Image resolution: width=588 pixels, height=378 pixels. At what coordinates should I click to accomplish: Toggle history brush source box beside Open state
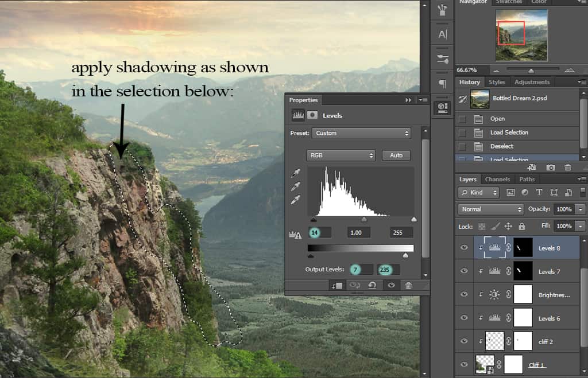(462, 119)
